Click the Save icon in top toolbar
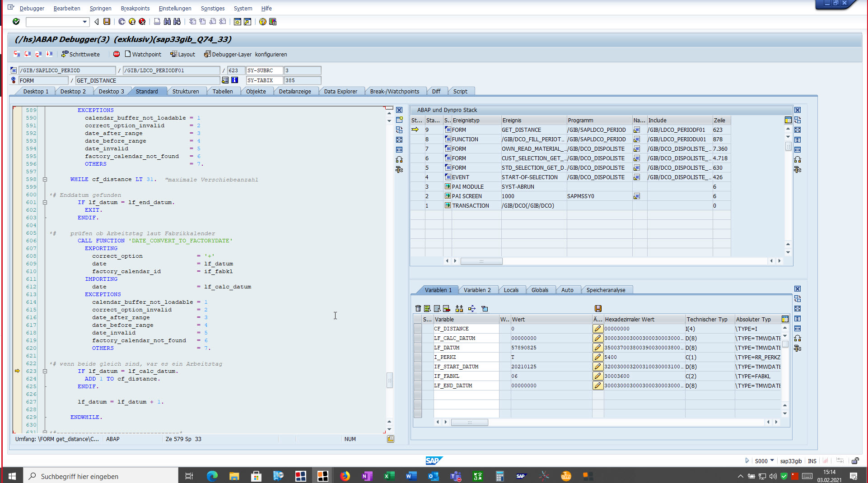 click(107, 22)
